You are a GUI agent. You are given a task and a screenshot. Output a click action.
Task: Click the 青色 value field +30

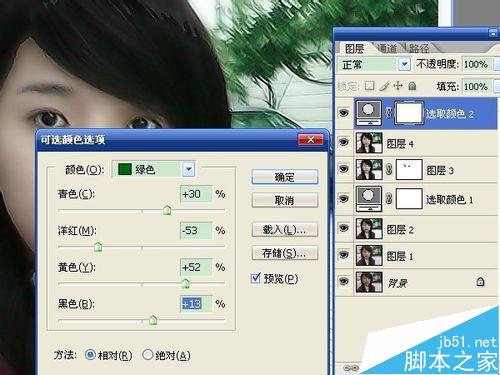tap(196, 194)
